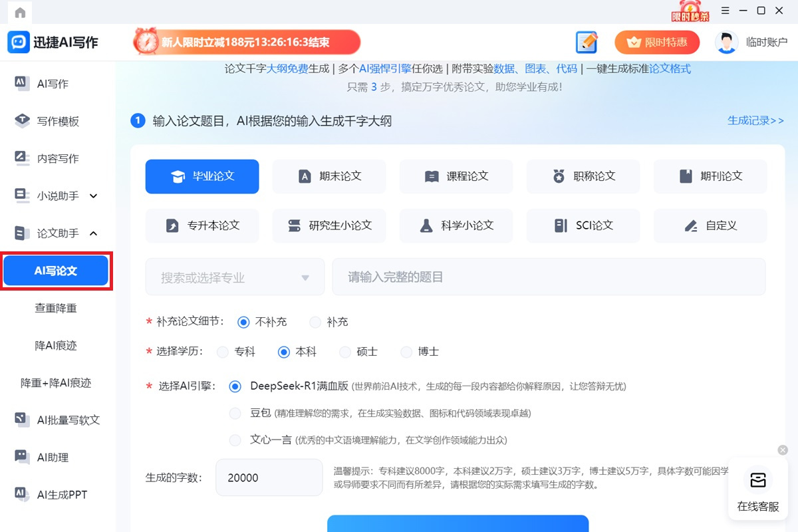Open the notepad edit icon in header
Screen dimensions: 798x532
click(587, 43)
